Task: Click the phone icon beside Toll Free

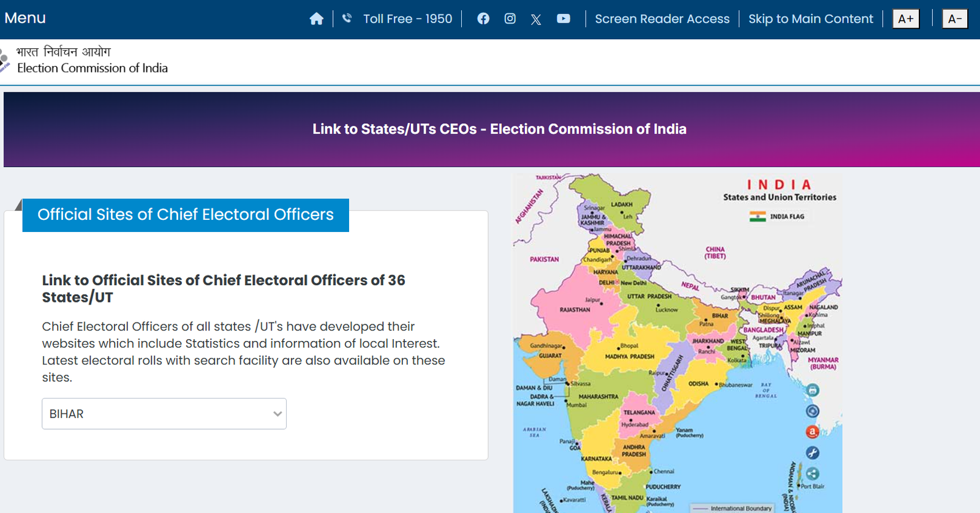Action: (x=347, y=18)
